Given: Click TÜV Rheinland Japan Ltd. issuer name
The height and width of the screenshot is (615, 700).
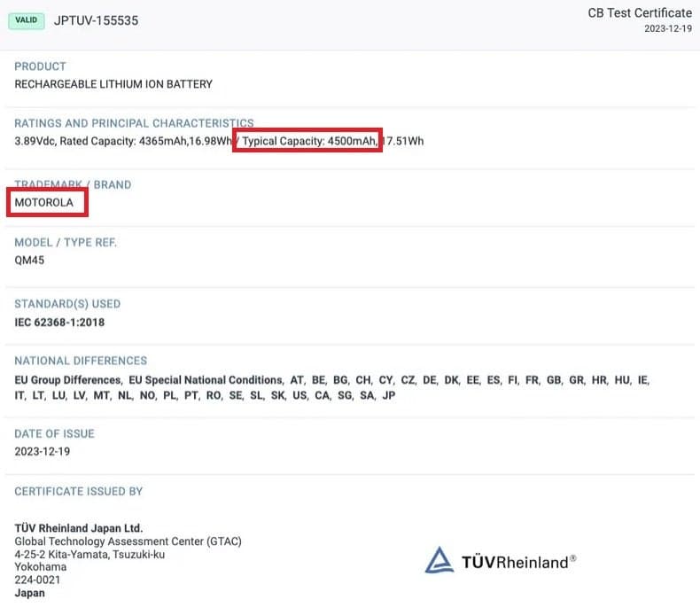Looking at the screenshot, I should point(79,528).
